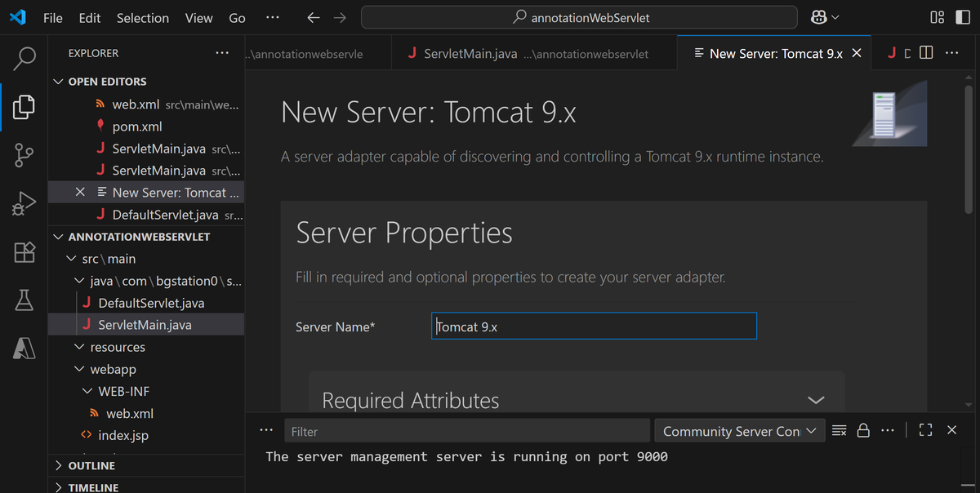Close New Server editor in Open Editors
The image size is (980, 493).
80,193
